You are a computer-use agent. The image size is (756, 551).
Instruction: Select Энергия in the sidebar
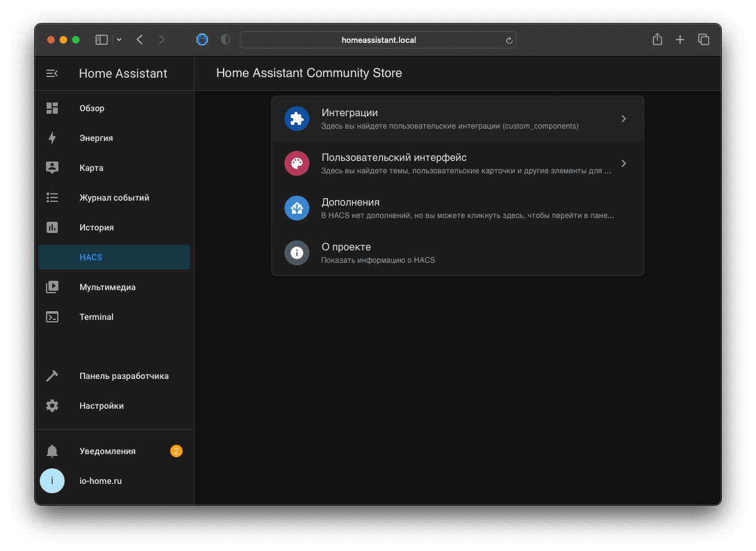pos(114,138)
